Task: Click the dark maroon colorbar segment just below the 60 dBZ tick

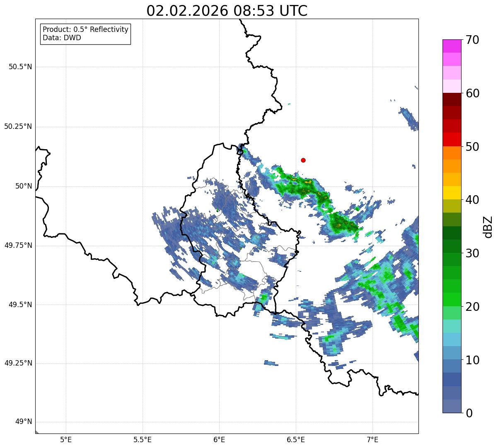Action: pyautogui.click(x=452, y=99)
